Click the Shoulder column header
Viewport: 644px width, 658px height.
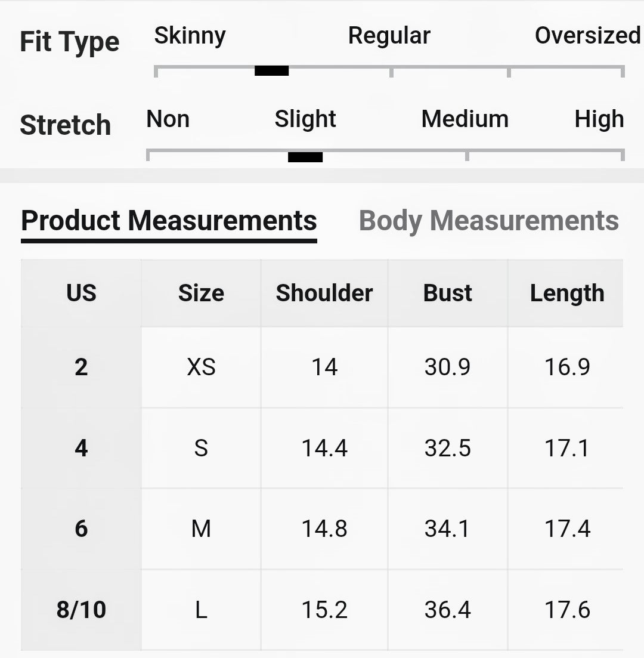[x=324, y=293]
